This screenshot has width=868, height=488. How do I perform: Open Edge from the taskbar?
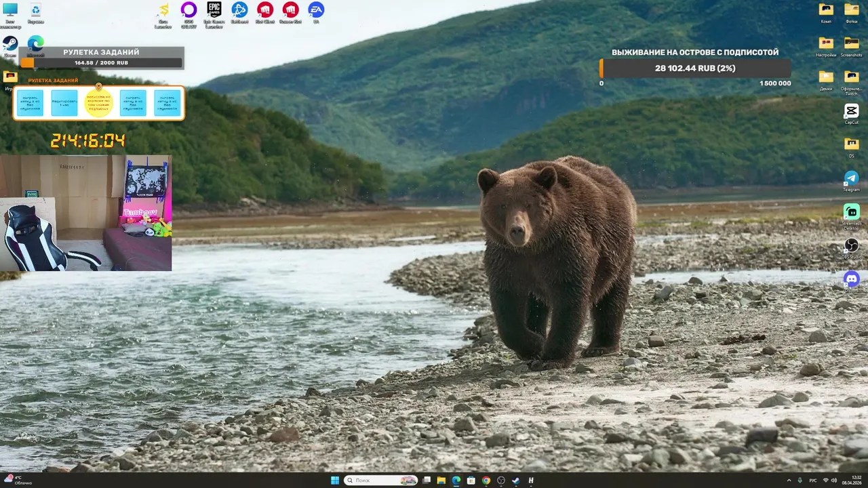coord(456,481)
